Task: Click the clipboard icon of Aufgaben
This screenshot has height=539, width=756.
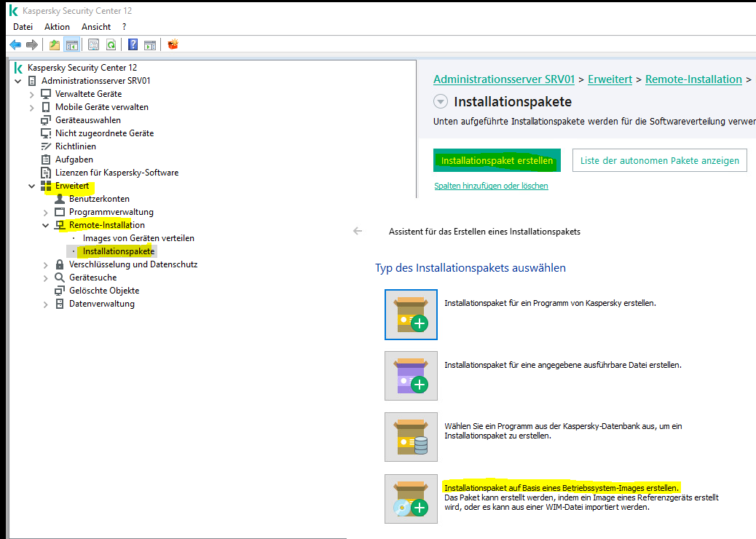Action: click(46, 159)
